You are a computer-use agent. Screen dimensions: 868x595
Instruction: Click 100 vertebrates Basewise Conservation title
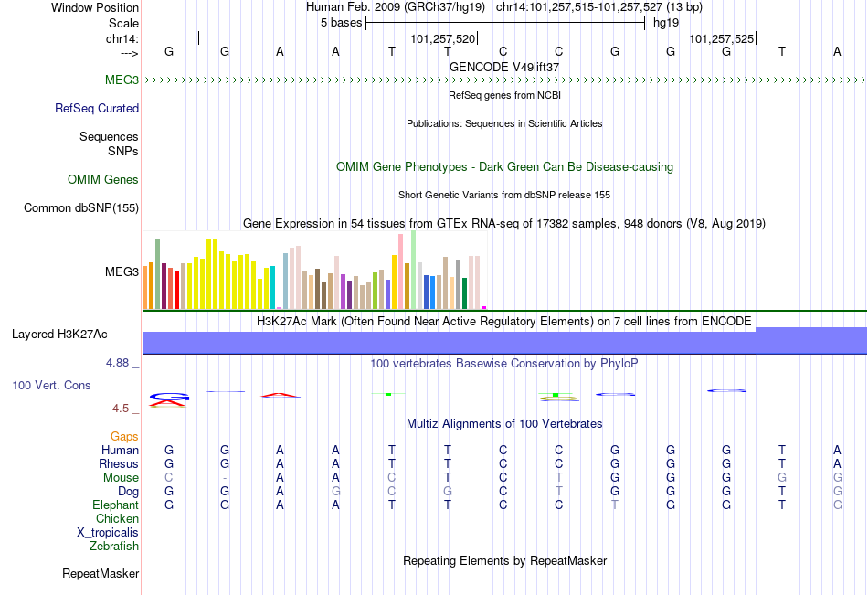(x=504, y=364)
